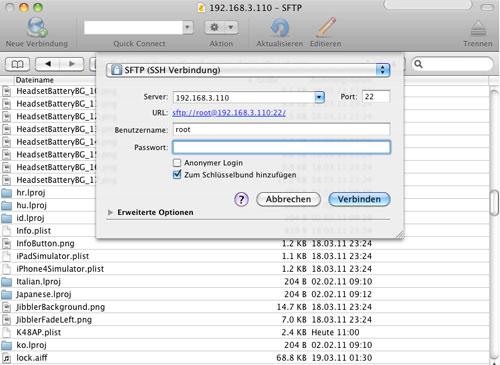Select the hu.lproj folder name

coord(32,205)
